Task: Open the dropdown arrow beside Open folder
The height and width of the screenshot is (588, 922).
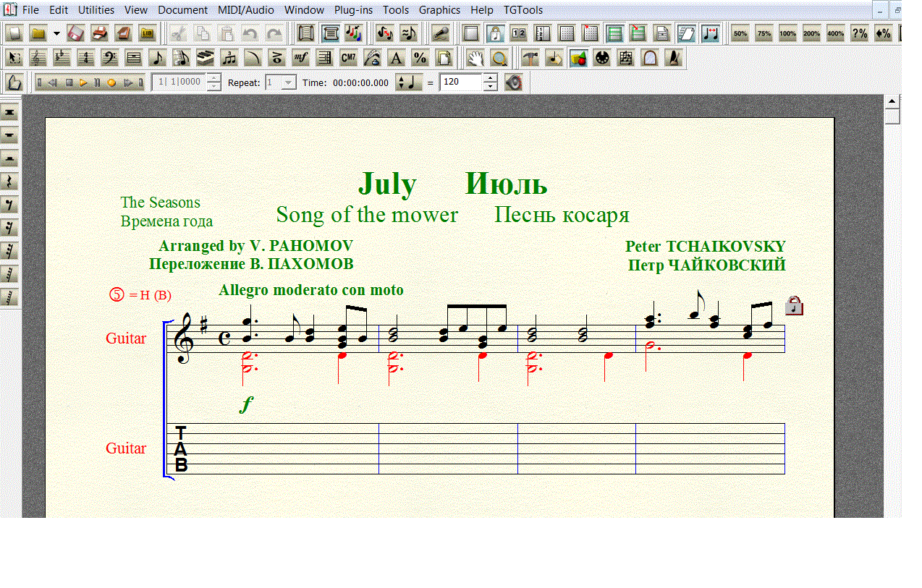Action: tap(56, 33)
